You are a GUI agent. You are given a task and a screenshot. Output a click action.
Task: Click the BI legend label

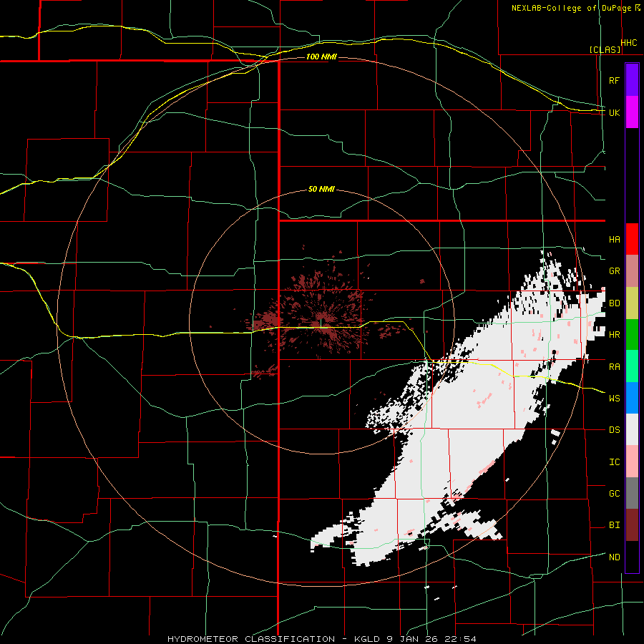614,525
